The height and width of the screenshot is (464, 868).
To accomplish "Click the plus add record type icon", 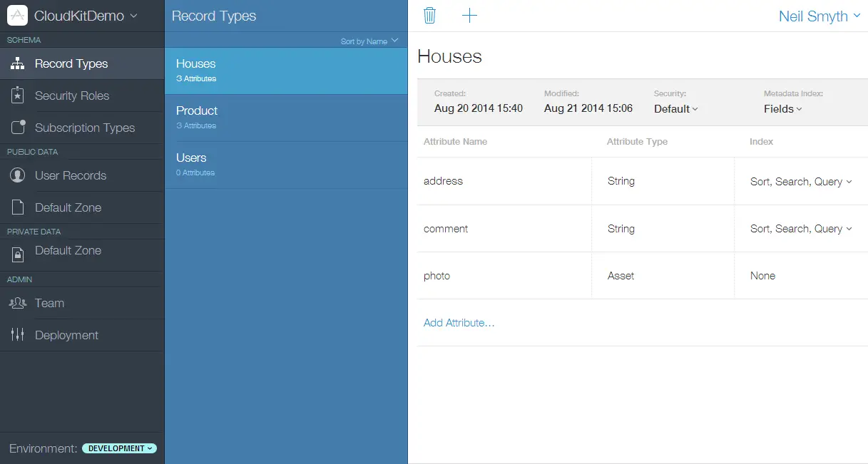I will pos(469,16).
